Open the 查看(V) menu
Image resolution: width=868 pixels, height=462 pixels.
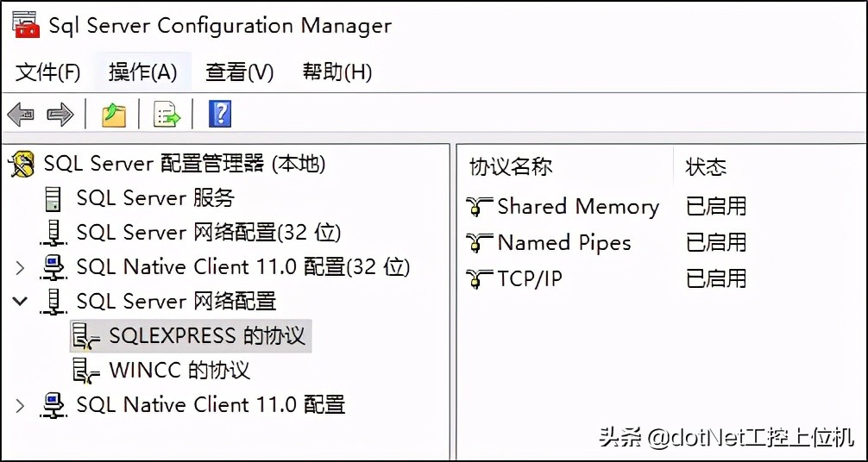pyautogui.click(x=239, y=72)
